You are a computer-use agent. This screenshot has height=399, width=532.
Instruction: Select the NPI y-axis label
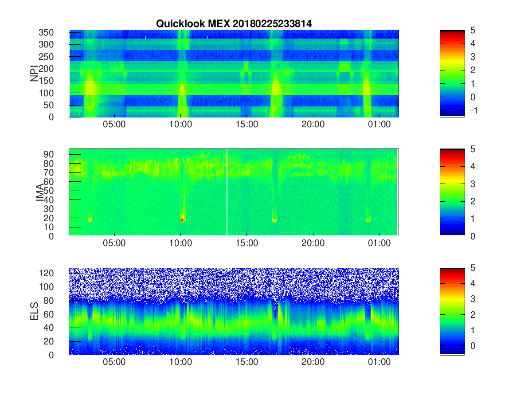point(35,74)
